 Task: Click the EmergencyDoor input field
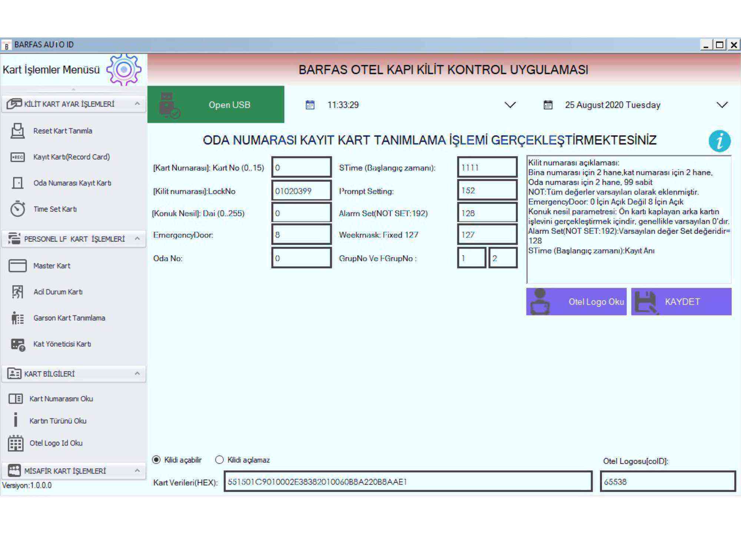tap(302, 234)
